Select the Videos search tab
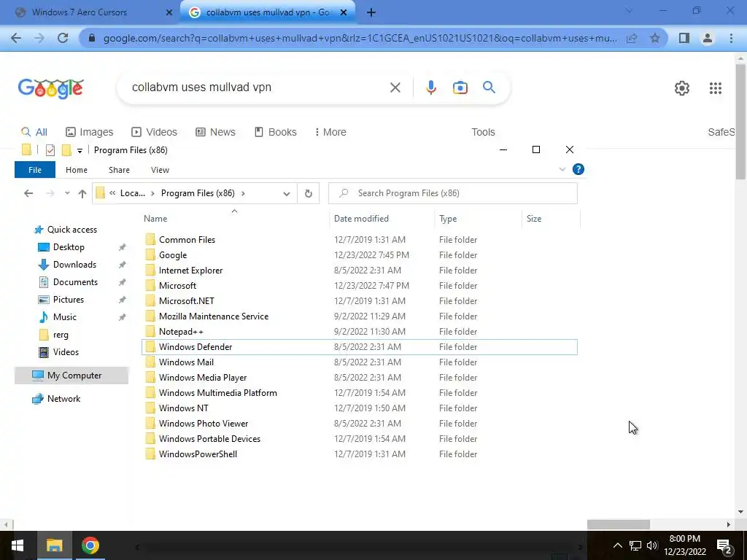747x560 pixels. (155, 132)
